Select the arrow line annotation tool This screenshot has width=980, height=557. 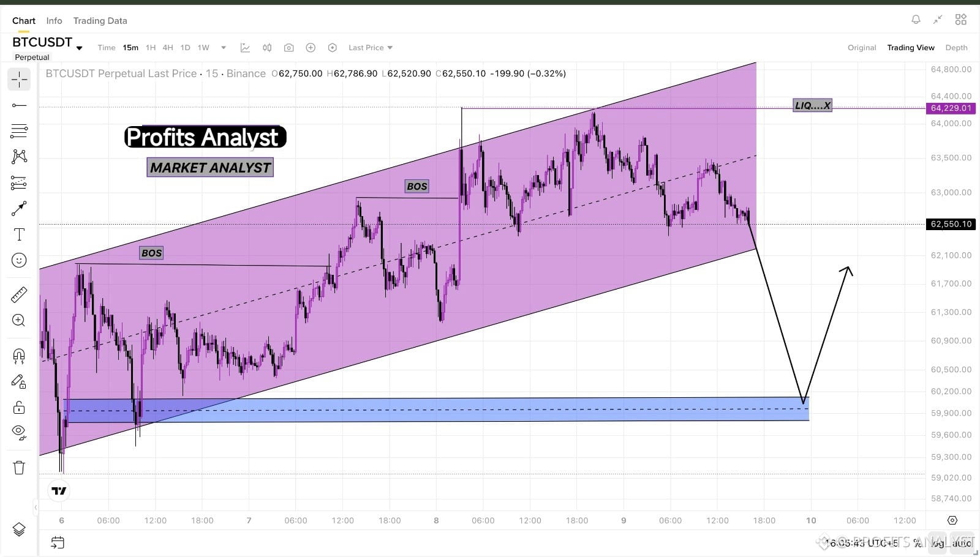click(x=19, y=209)
